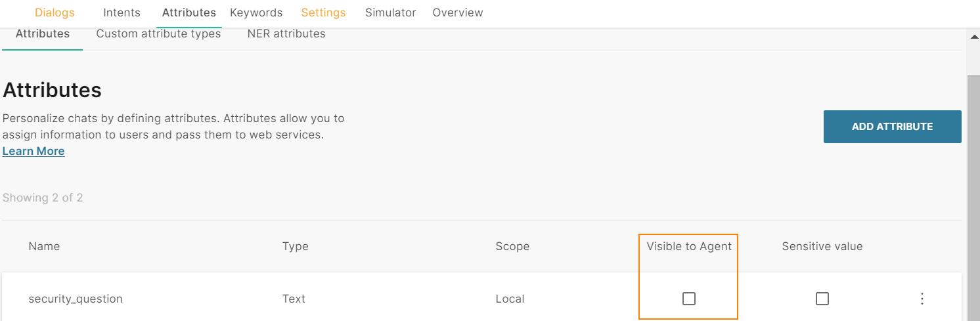Screen dimensions: 980x321
Task: Go to the Keywords tab
Action: (x=256, y=12)
